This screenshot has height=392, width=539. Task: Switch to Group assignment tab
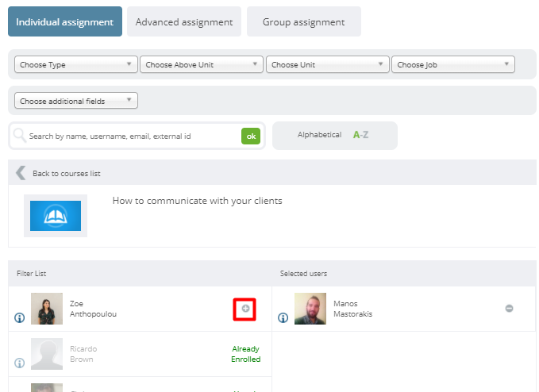coord(304,21)
